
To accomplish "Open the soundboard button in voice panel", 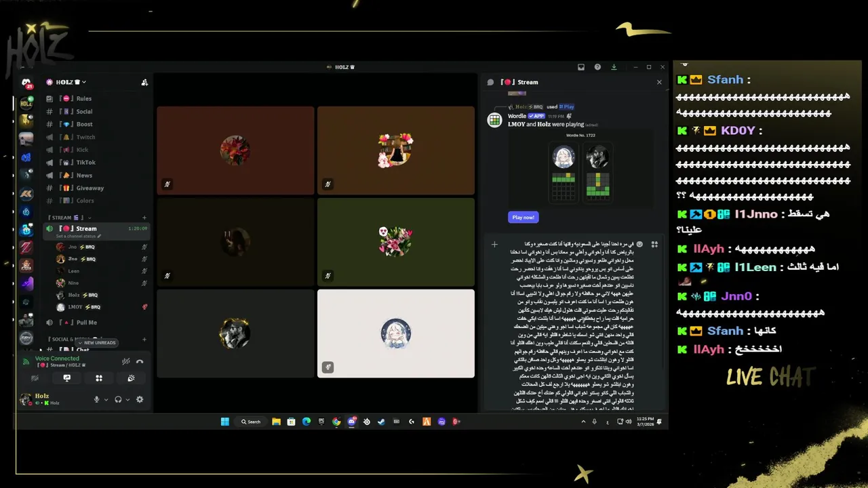I will coord(131,378).
